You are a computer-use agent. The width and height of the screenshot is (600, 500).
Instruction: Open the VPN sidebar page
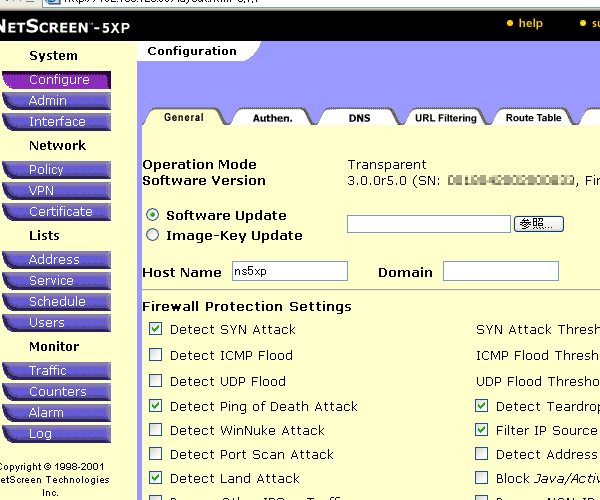(x=57, y=191)
